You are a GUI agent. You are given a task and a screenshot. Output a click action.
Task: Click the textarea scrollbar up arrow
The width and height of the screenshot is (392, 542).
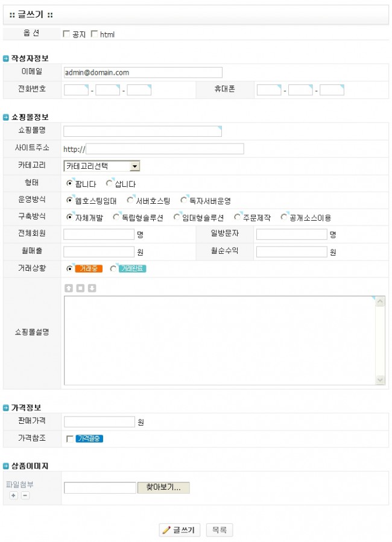pyautogui.click(x=381, y=301)
